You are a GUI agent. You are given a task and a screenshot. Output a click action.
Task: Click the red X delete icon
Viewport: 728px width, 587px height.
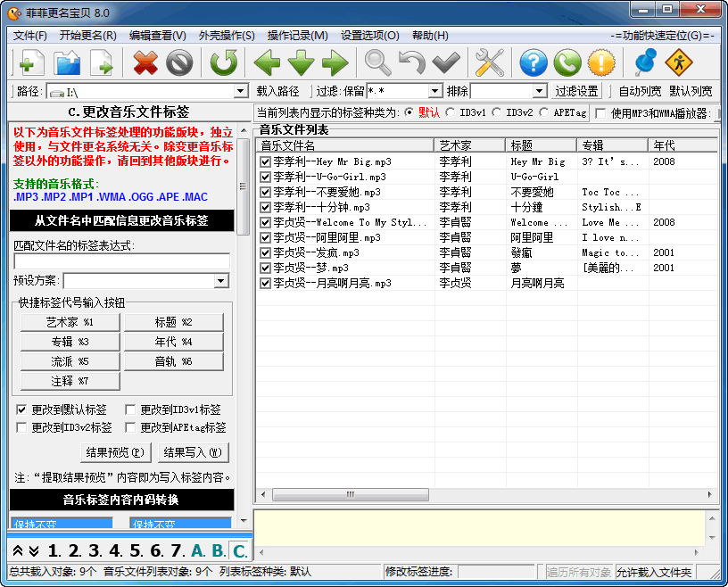point(145,62)
